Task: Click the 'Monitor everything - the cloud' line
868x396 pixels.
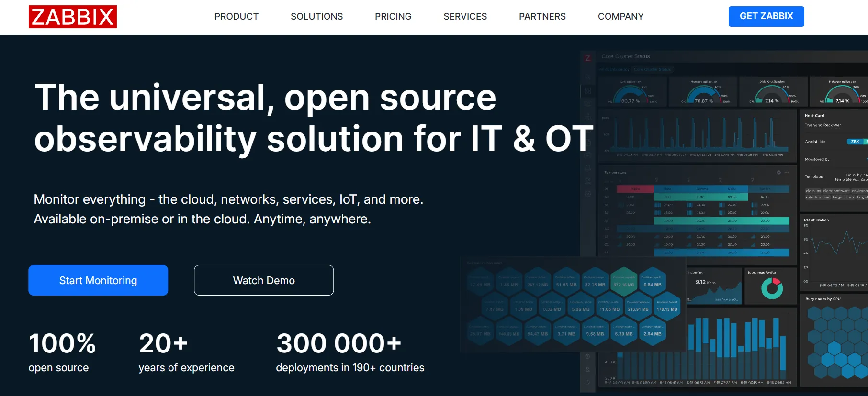Action: tap(228, 199)
